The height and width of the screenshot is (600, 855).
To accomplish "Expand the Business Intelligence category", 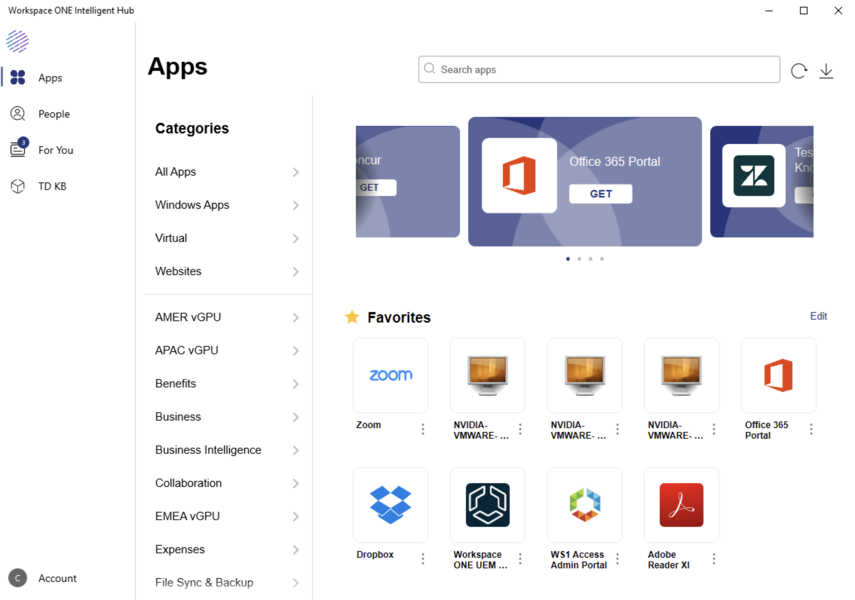I will point(227,450).
